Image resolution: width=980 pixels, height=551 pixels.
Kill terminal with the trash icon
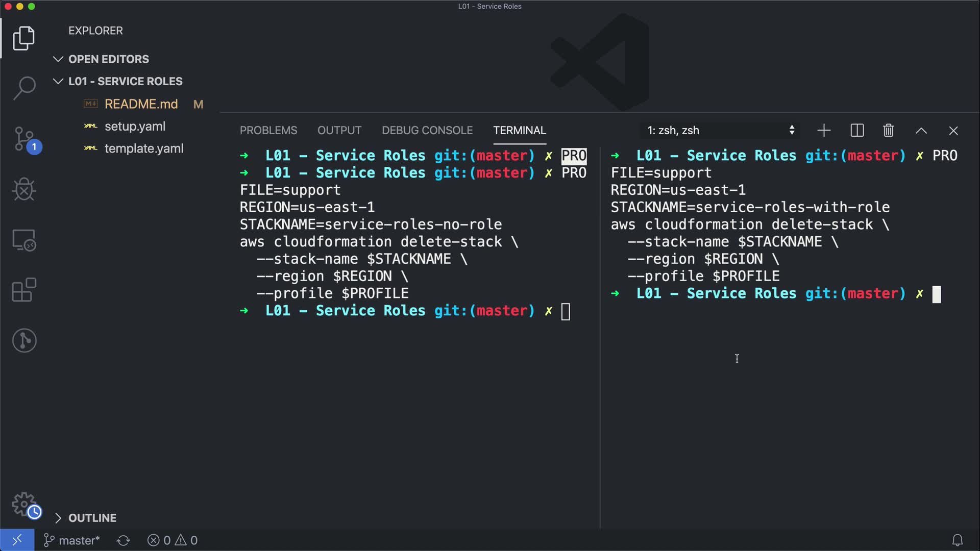(888, 131)
